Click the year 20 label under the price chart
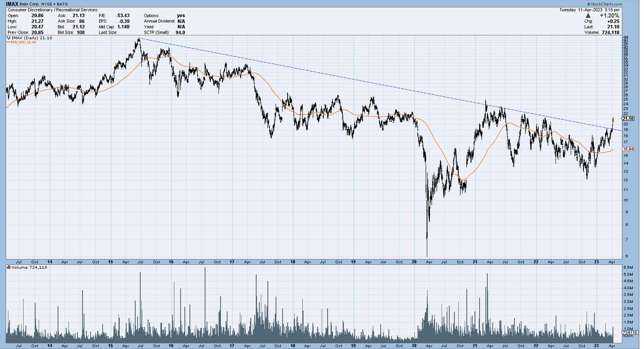 point(414,262)
